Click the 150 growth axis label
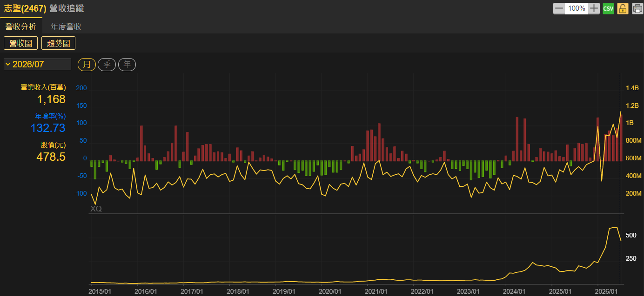 coord(81,105)
